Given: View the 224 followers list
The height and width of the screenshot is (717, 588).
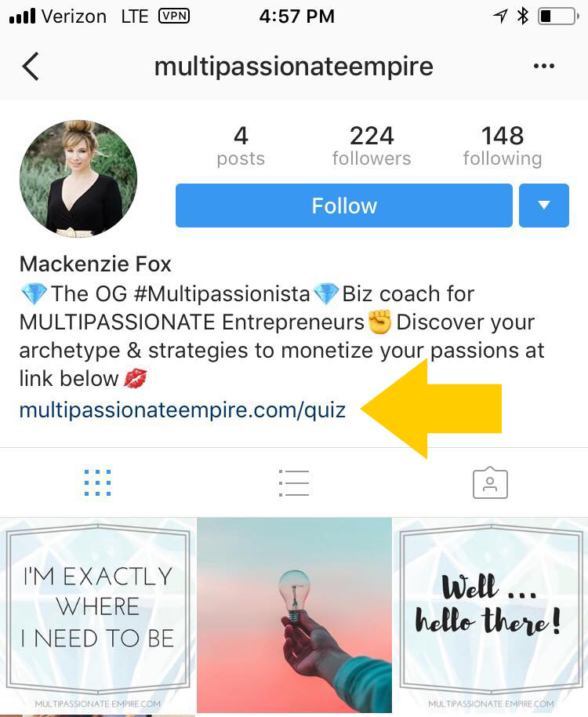Looking at the screenshot, I should [x=372, y=146].
